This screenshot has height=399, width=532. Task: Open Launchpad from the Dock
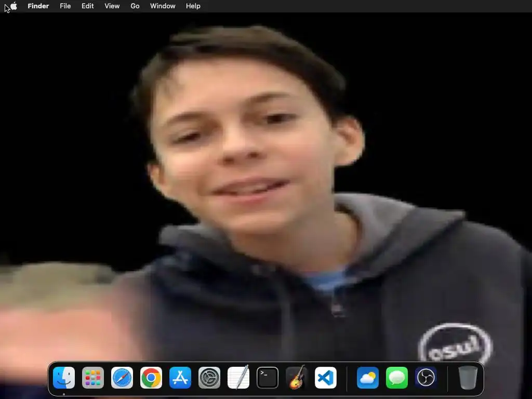pyautogui.click(x=93, y=378)
